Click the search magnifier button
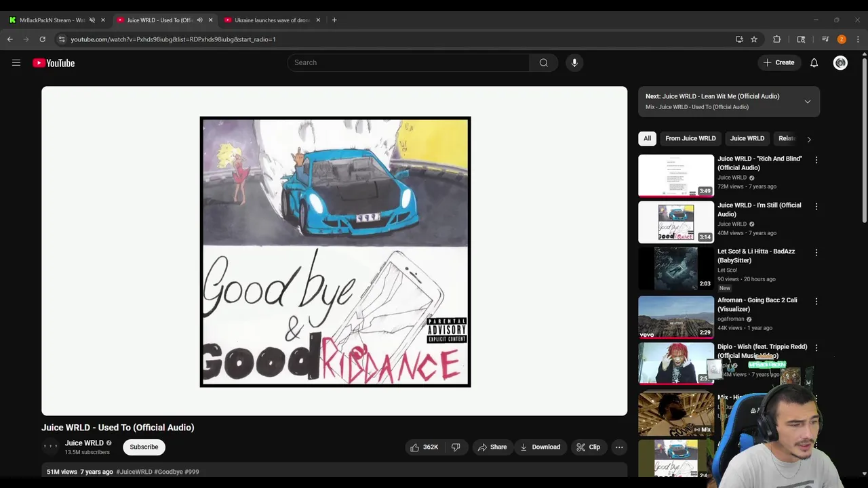 (x=543, y=62)
